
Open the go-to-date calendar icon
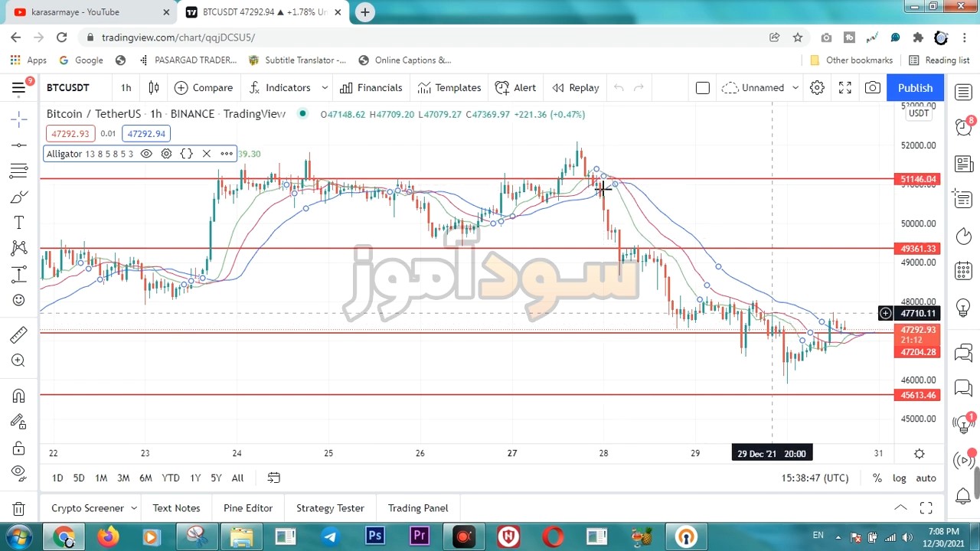pos(273,478)
